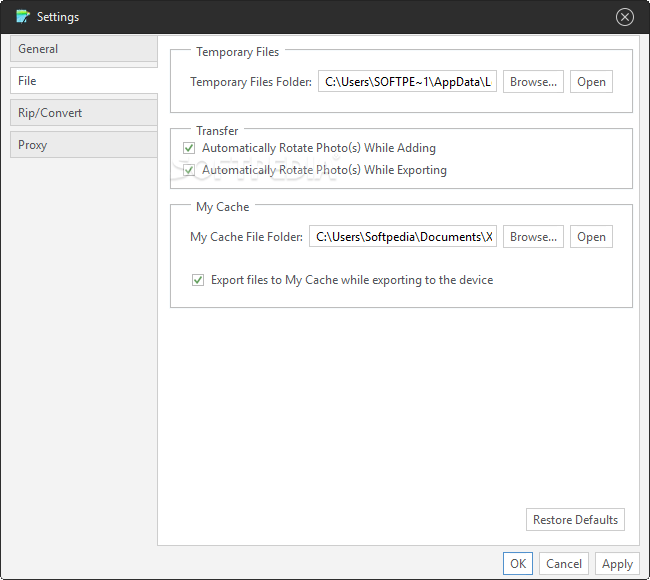Click the Apply button

coord(617,563)
